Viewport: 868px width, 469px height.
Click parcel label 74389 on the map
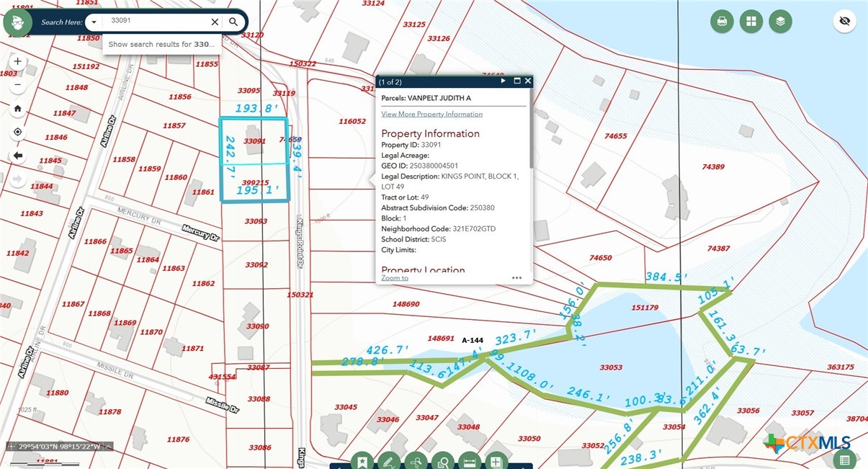713,166
